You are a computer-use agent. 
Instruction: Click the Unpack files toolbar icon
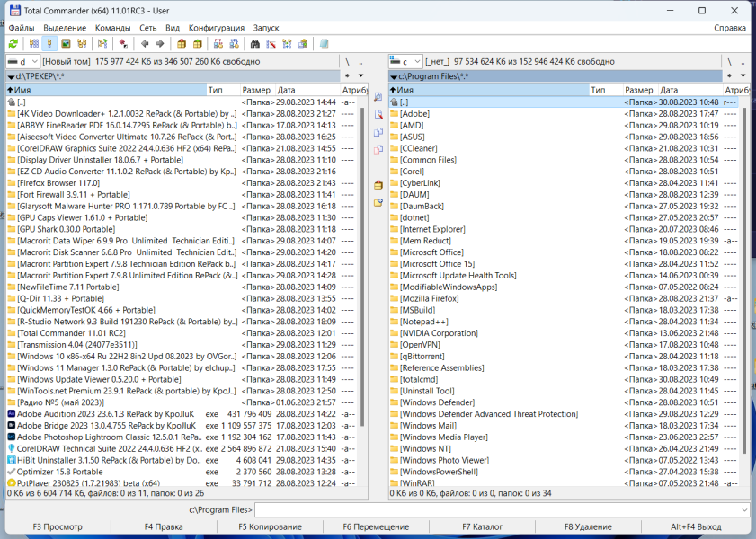click(x=197, y=44)
